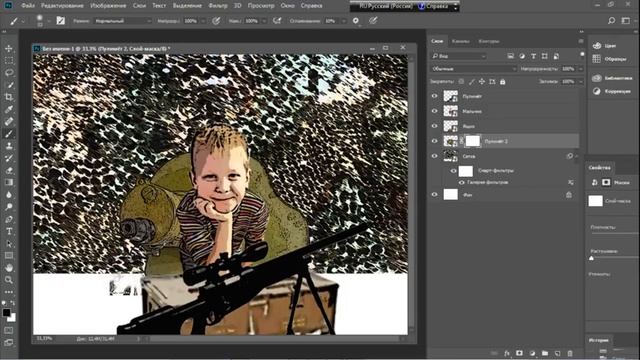Hide the Сетка layer

435,156
